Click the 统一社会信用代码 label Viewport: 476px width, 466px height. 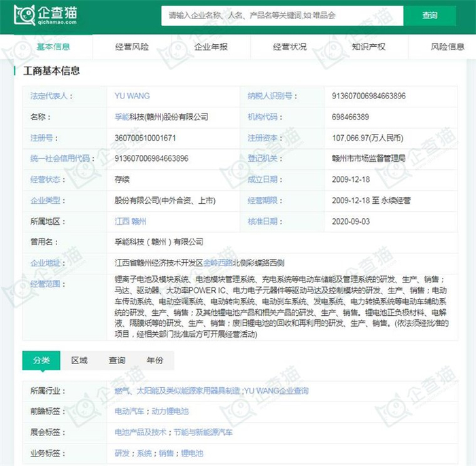[60, 158]
